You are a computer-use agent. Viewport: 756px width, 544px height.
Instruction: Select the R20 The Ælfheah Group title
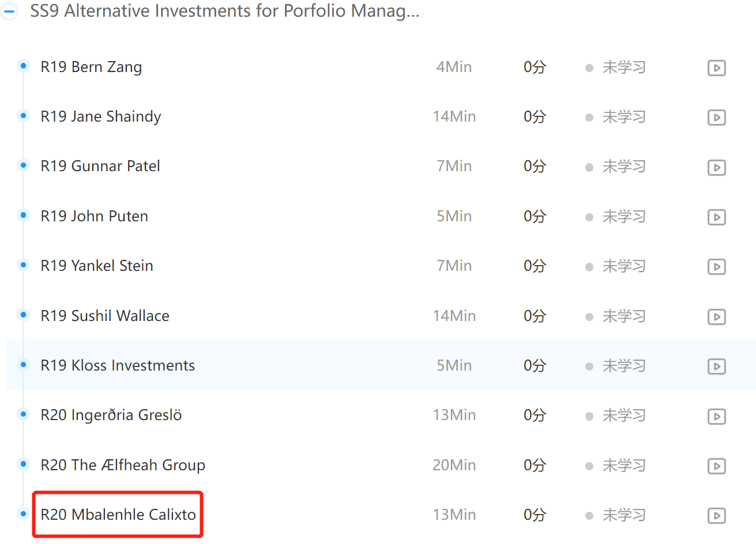click(x=123, y=465)
